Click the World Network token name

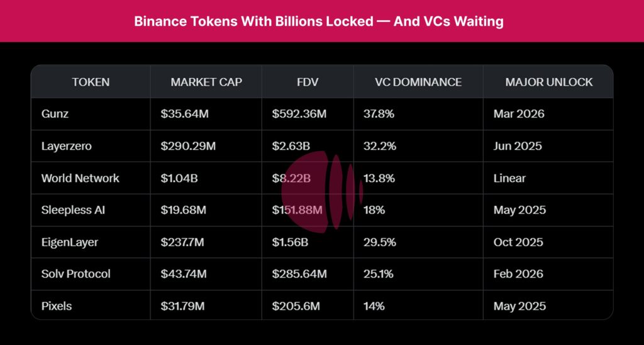point(80,178)
